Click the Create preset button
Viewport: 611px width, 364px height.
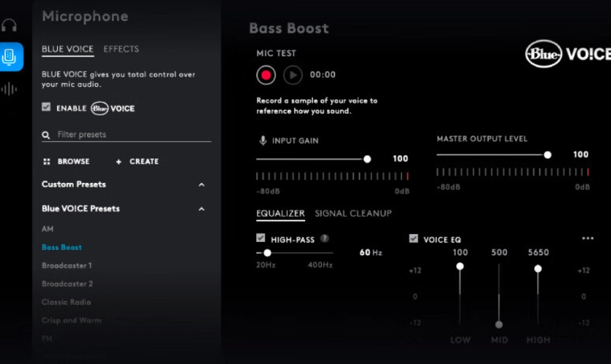137,162
